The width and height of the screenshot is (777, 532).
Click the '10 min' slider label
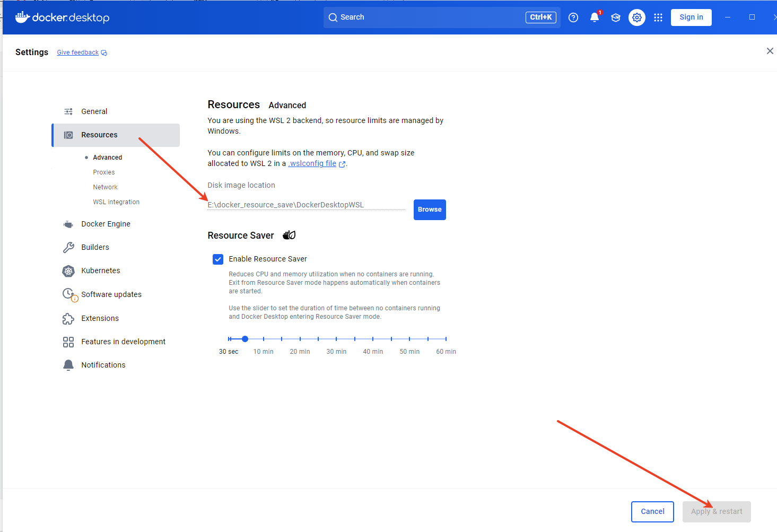264,352
